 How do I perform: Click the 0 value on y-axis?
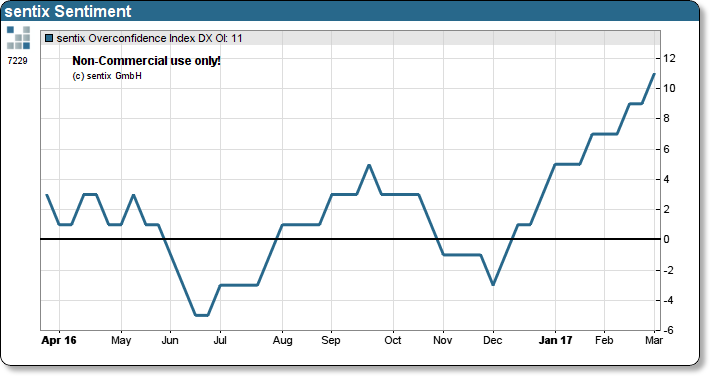[x=666, y=239]
